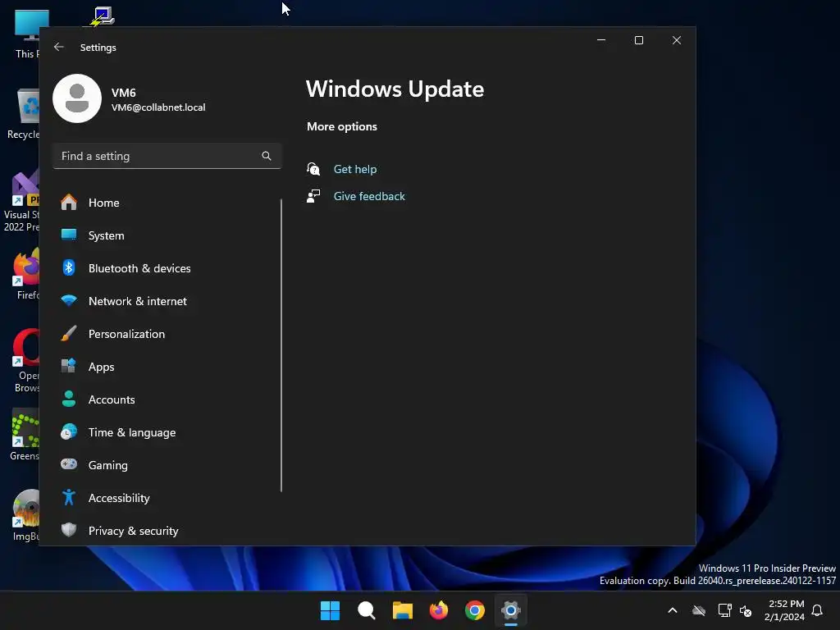
Task: Open the VM6 user profile avatar
Action: point(77,98)
